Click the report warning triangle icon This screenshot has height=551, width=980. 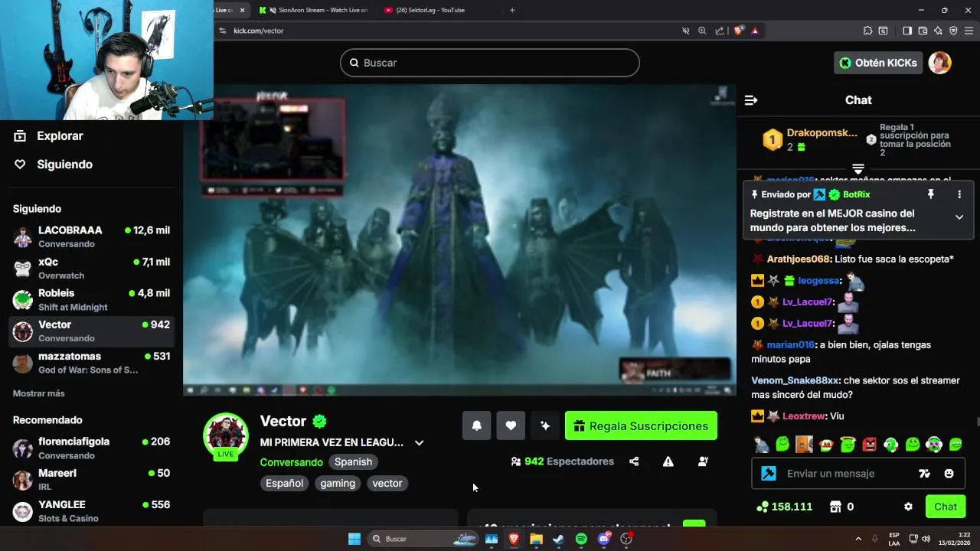[x=668, y=461]
